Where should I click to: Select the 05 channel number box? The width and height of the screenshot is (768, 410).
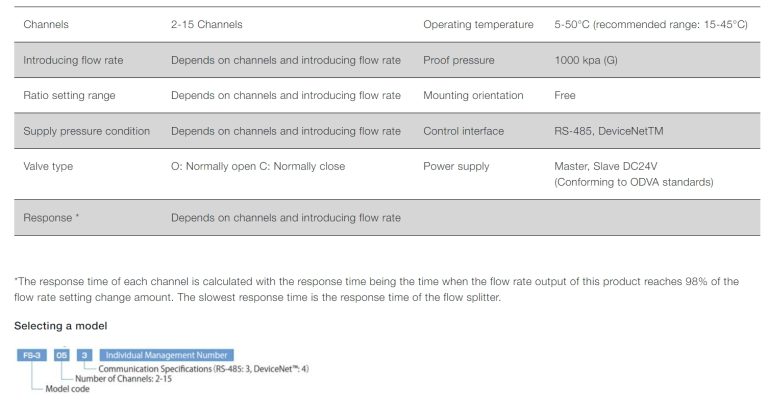61,355
